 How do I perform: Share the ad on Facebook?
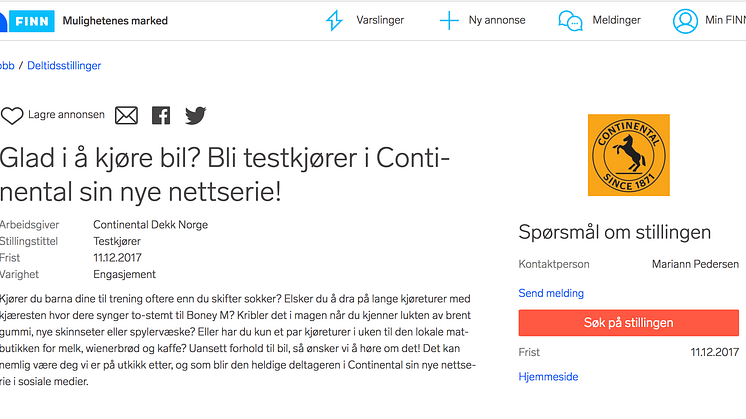point(161,116)
